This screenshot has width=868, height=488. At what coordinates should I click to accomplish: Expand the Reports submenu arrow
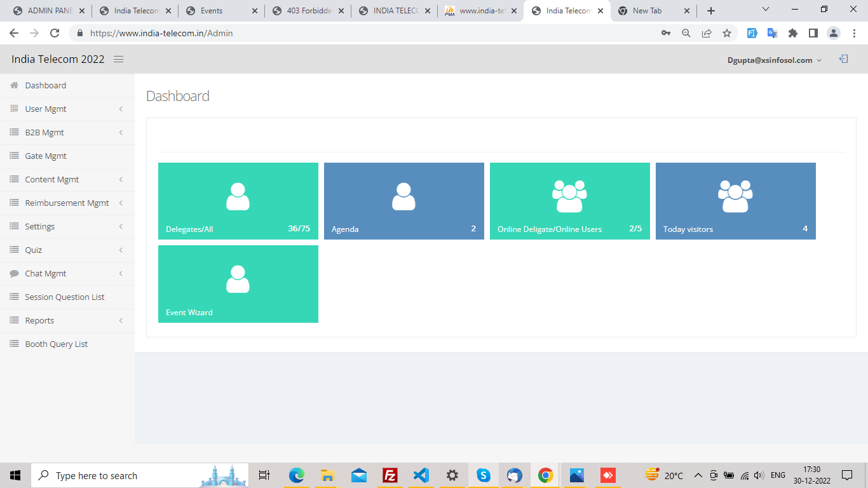(x=121, y=320)
